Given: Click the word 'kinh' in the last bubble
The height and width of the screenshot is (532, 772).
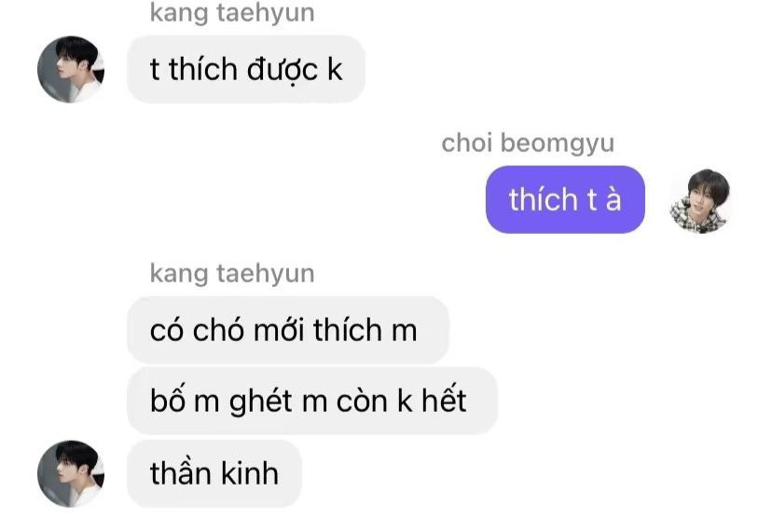Looking at the screenshot, I should tap(250, 473).
